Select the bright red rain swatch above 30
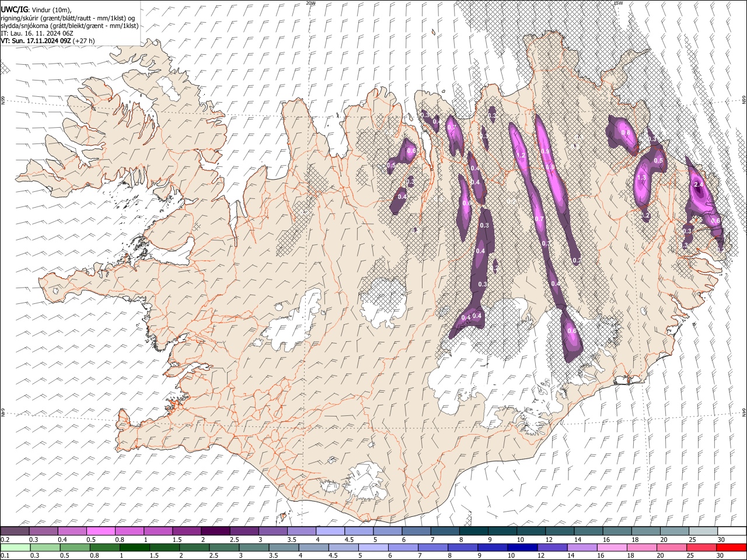The width and height of the screenshot is (747, 560). coord(731,548)
